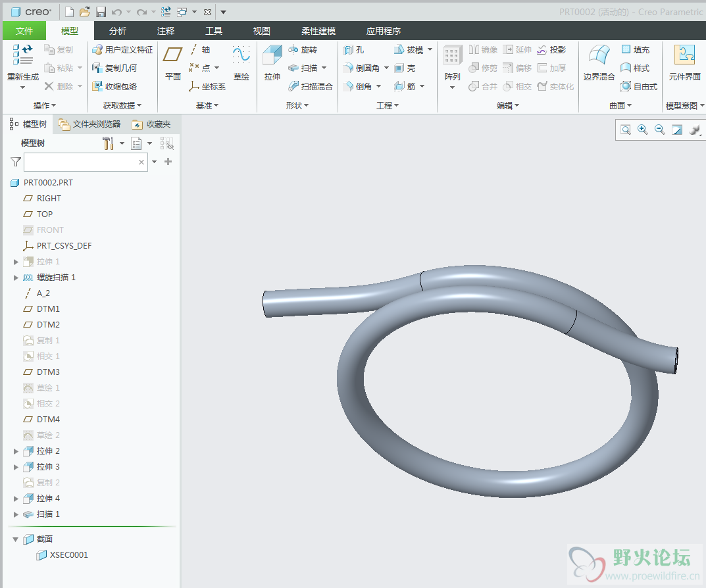The height and width of the screenshot is (588, 706).
Task: Switch to the View (视图) ribbon tab
Action: click(x=262, y=31)
